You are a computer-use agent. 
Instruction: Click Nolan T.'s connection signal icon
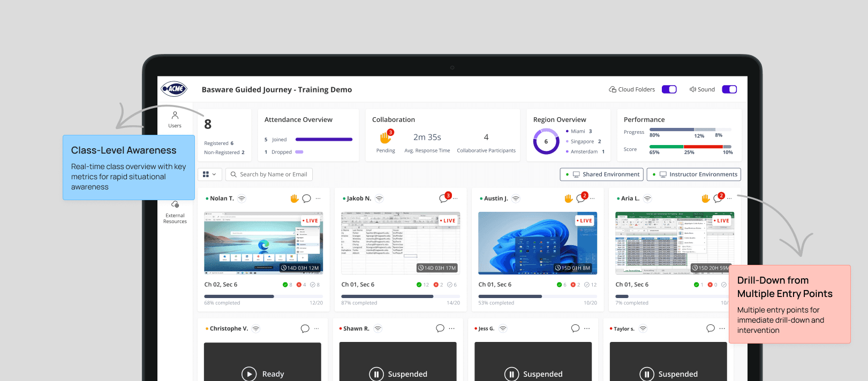pos(242,199)
